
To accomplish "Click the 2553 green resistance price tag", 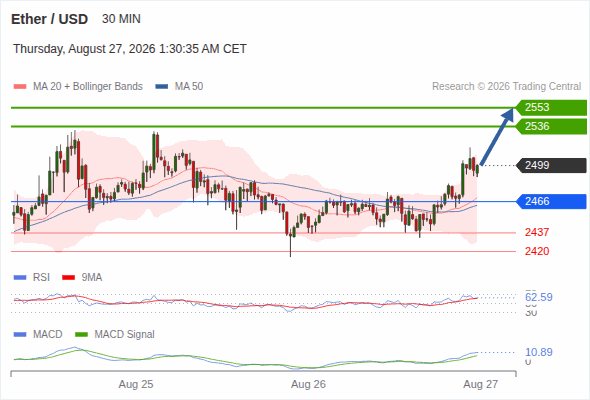I will point(551,108).
